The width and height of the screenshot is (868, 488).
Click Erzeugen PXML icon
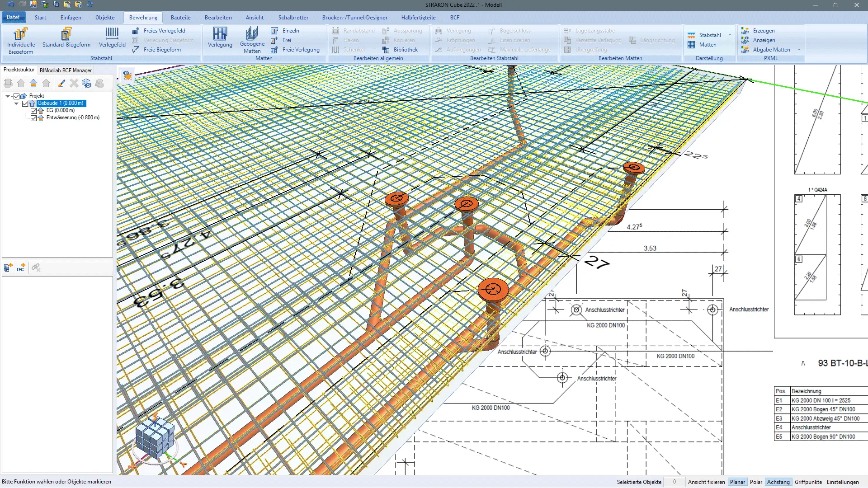tap(745, 31)
